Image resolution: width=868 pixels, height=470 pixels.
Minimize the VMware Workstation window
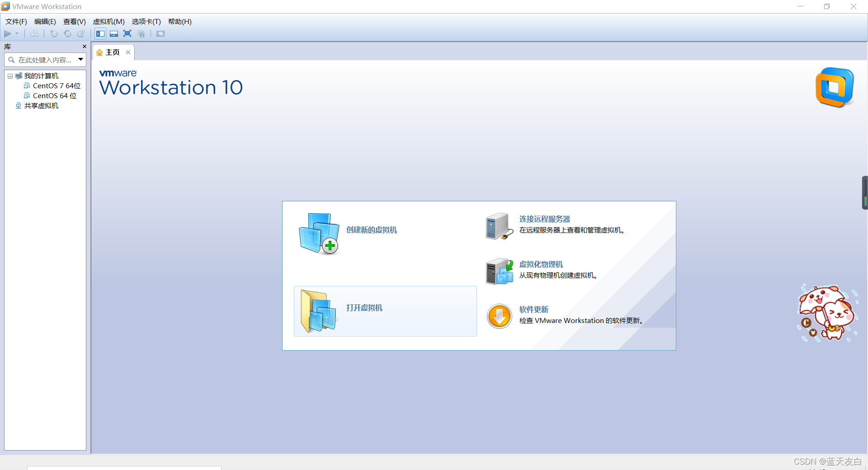pos(801,6)
